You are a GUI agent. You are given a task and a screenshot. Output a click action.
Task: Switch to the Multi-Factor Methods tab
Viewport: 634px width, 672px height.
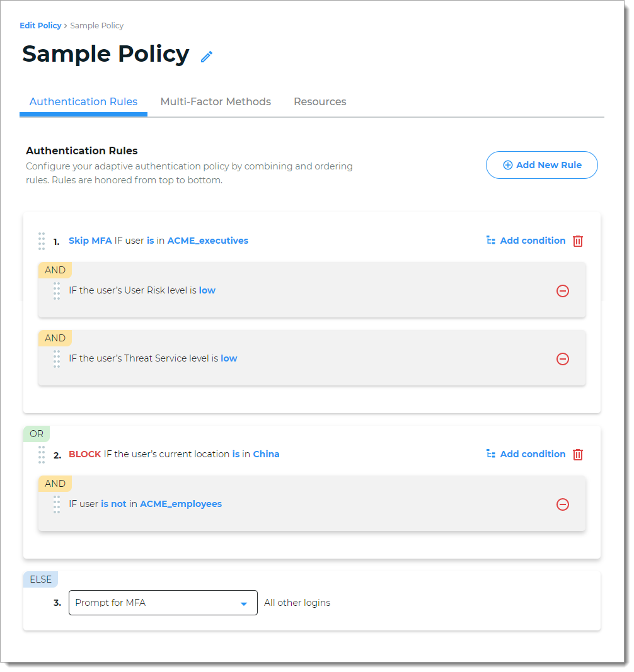(x=216, y=101)
